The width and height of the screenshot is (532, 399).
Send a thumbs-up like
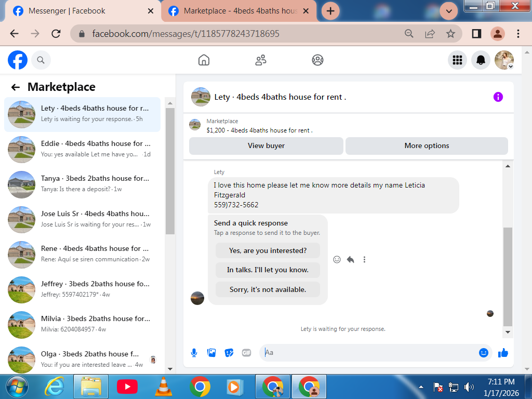(x=503, y=353)
